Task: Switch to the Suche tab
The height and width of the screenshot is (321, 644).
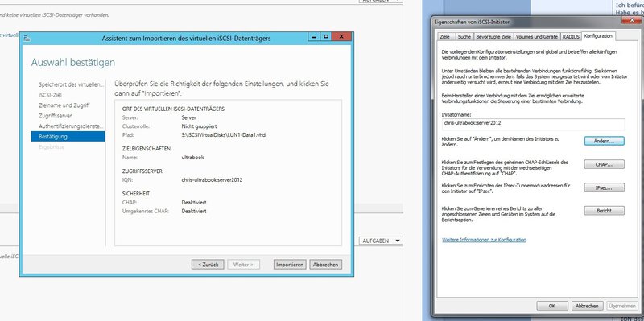Action: tap(464, 36)
